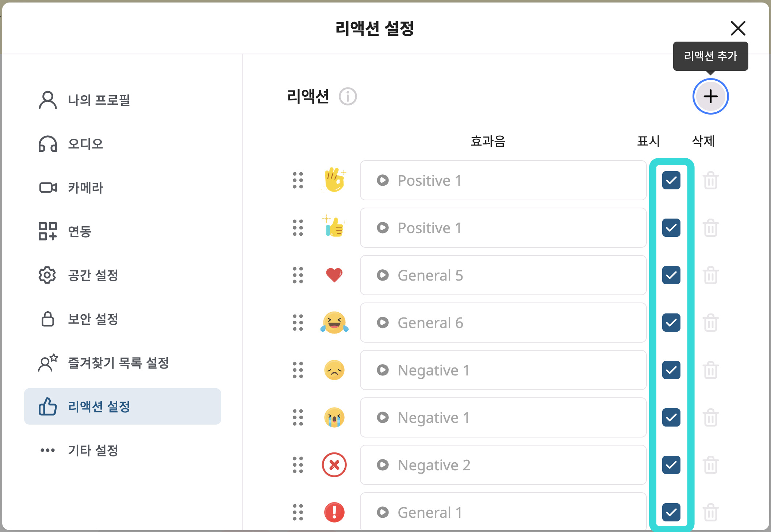Uncheck 표시 for the Negative 2 reaction
771x532 pixels.
(x=671, y=465)
